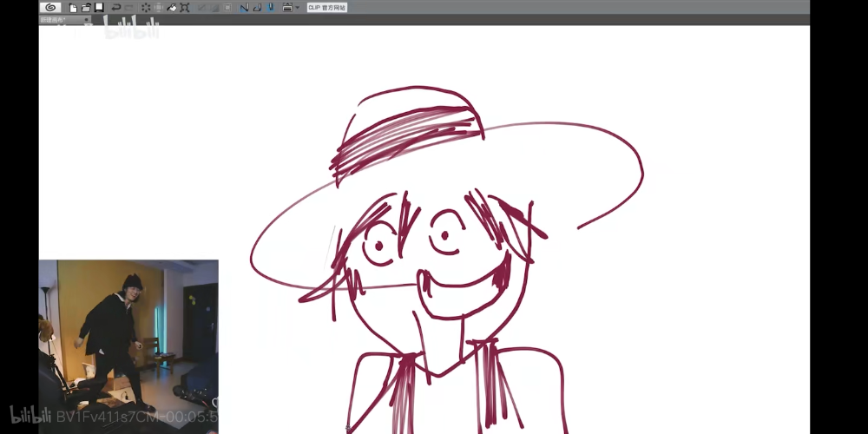Toggle snap to ruler icon
Viewport: 868px width, 434px height.
[244, 8]
